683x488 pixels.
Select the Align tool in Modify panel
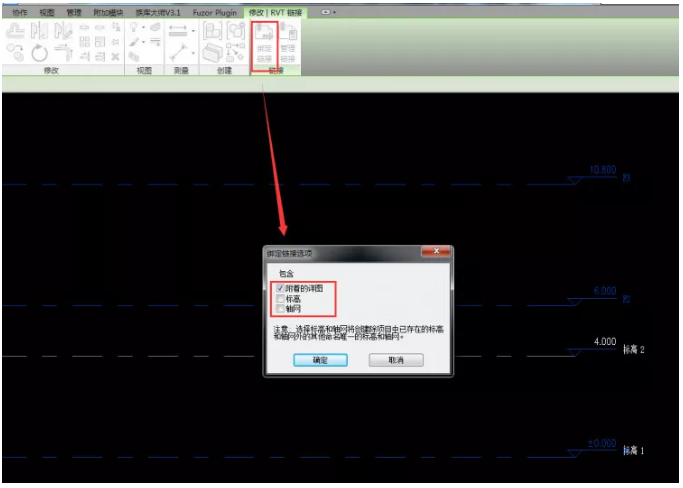[15, 31]
